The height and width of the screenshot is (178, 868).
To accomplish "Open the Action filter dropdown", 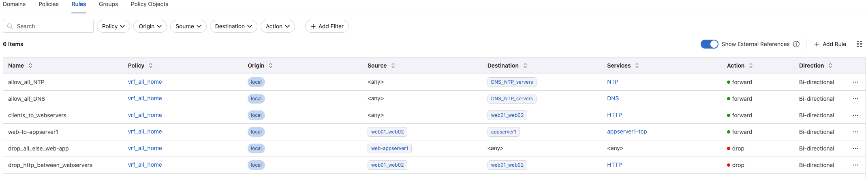I will (x=278, y=26).
